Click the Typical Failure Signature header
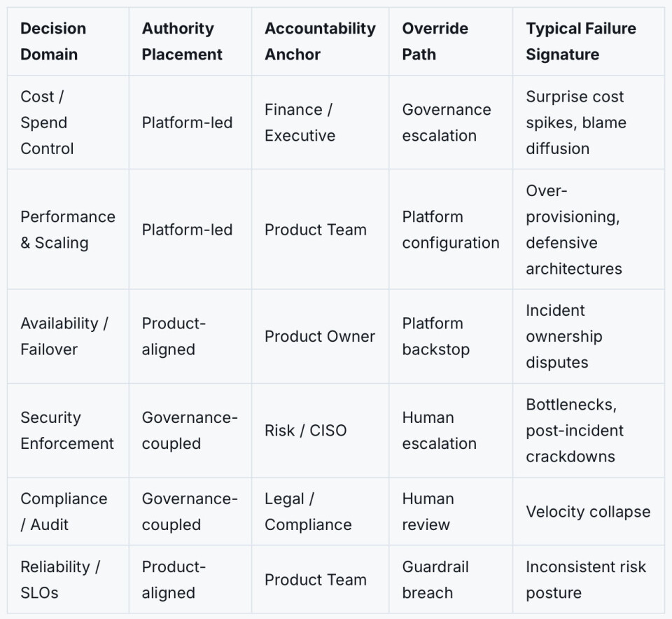The height and width of the screenshot is (619, 672). pos(581,41)
